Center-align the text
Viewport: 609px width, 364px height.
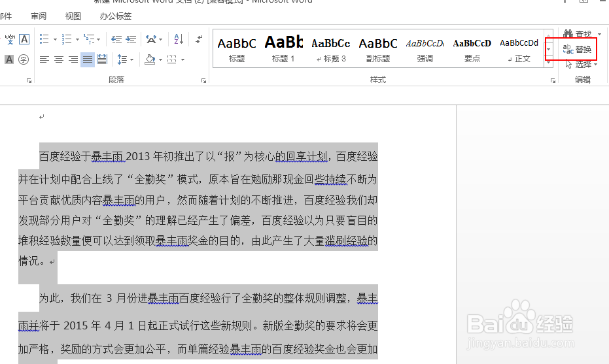[x=59, y=59]
